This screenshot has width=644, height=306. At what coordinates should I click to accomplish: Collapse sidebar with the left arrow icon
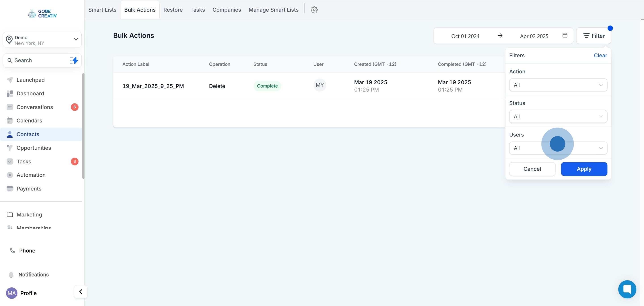(81, 292)
